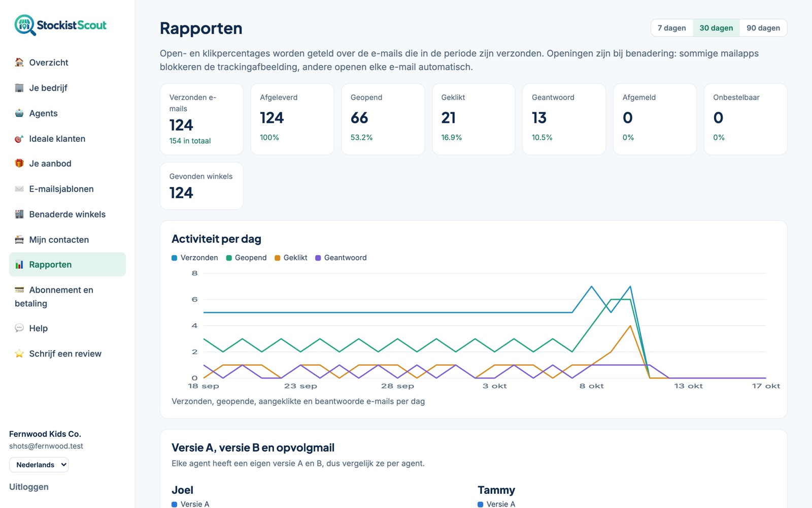Viewport: 812px width, 508px height.
Task: Open Ideale klanten page
Action: pos(67,139)
